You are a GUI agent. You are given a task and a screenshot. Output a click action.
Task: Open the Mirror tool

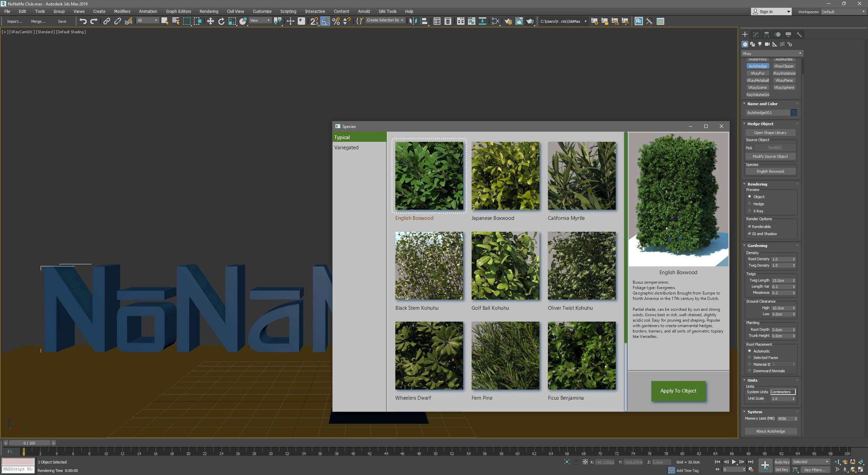[413, 21]
